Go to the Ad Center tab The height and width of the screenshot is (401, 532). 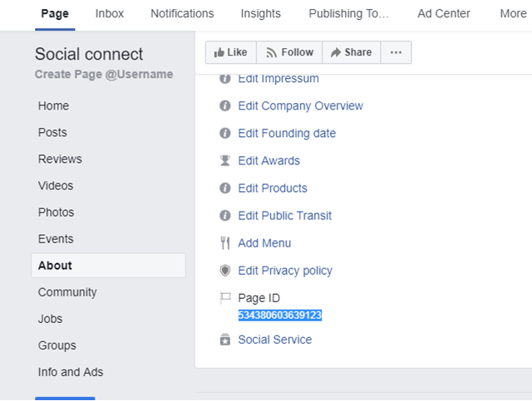443,13
